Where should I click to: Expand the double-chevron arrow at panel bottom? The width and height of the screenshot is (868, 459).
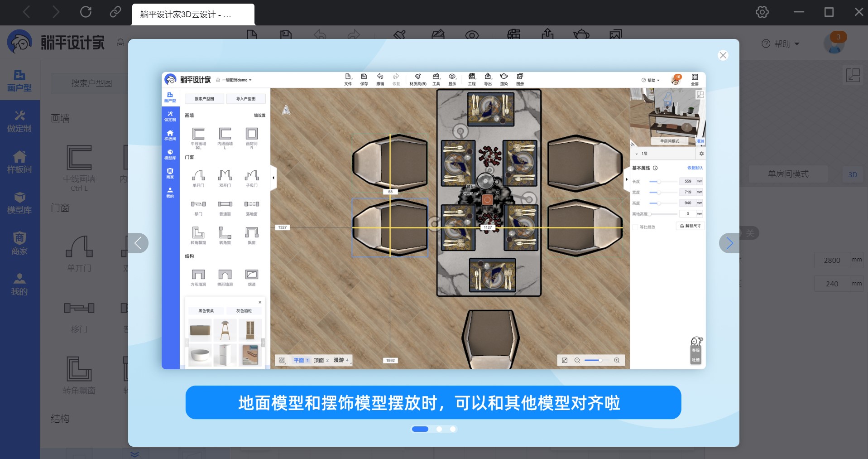tap(134, 454)
